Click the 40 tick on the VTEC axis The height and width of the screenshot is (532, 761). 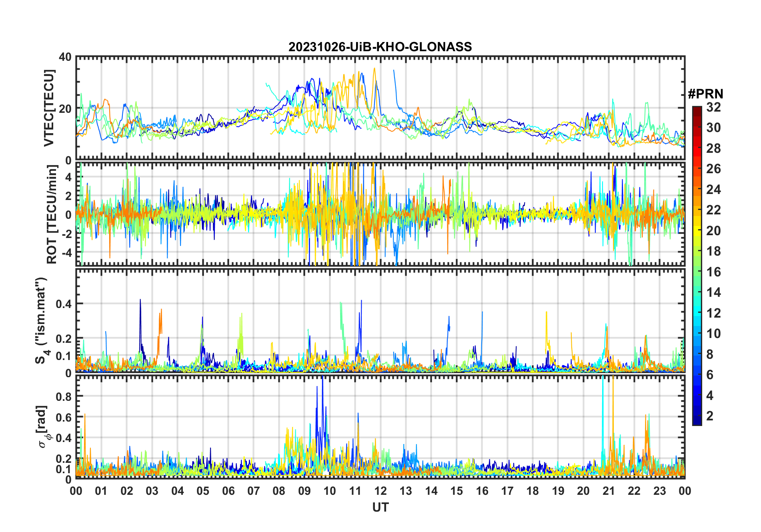pyautogui.click(x=65, y=57)
